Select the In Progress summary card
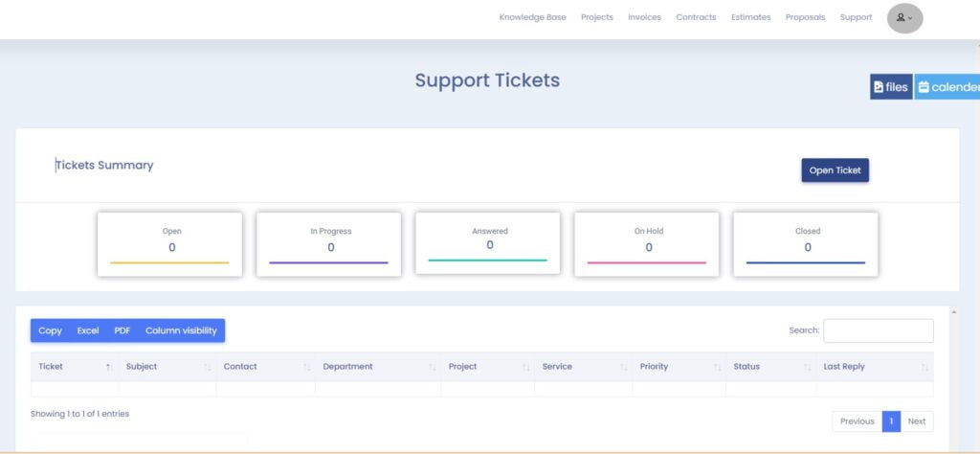 pos(329,244)
